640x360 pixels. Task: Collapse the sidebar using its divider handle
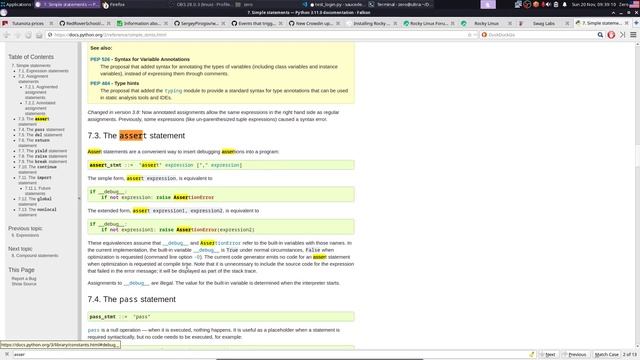coord(79,198)
